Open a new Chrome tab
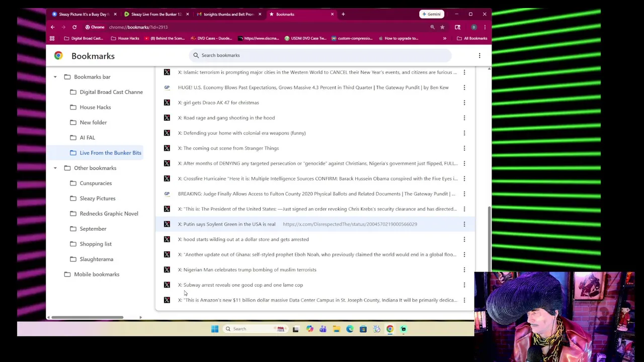The width and height of the screenshot is (644, 362). pyautogui.click(x=343, y=14)
